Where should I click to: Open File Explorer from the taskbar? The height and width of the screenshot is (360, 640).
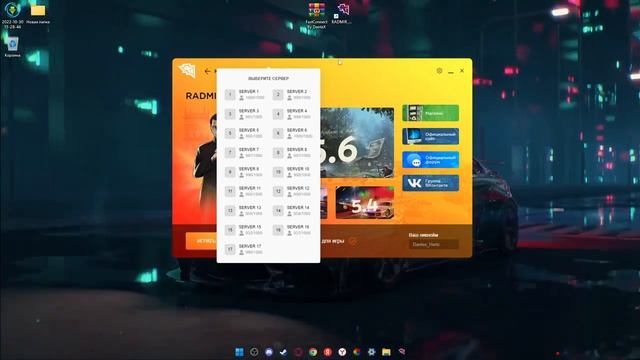point(387,352)
